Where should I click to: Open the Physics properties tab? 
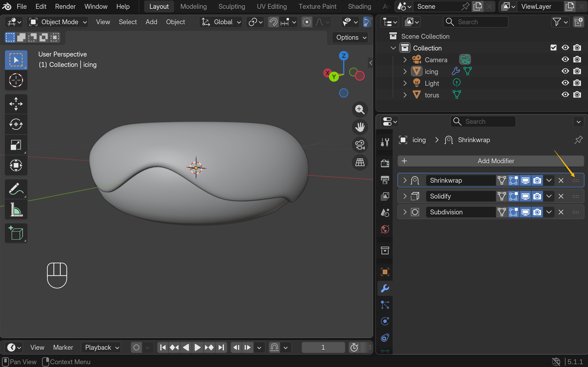click(385, 321)
